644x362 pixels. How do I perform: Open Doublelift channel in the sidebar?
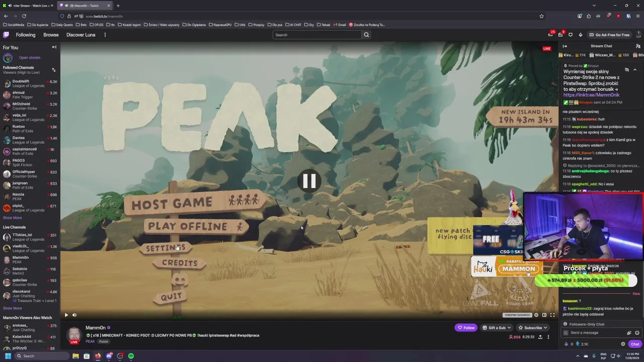[30, 83]
